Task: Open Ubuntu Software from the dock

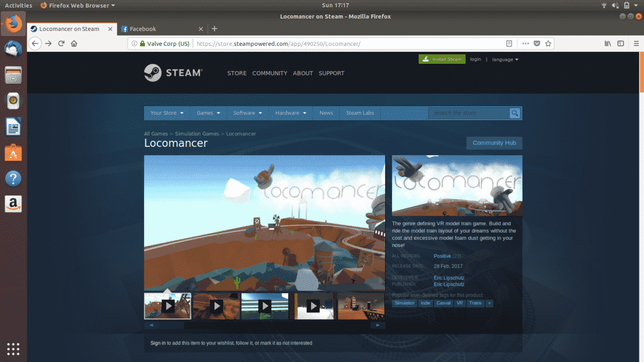Action: click(x=13, y=152)
